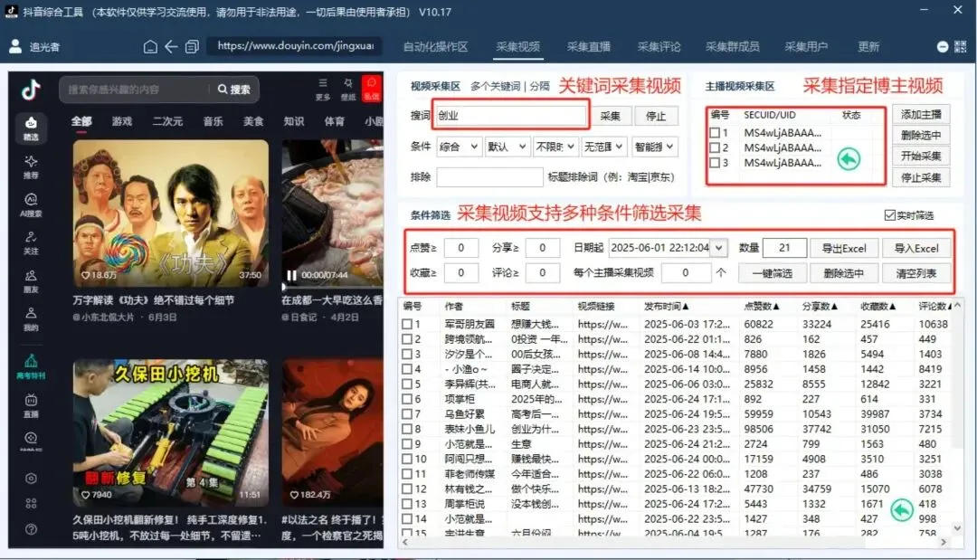Click the 停止 button next to 采集
The height and width of the screenshot is (560, 977).
656,116
